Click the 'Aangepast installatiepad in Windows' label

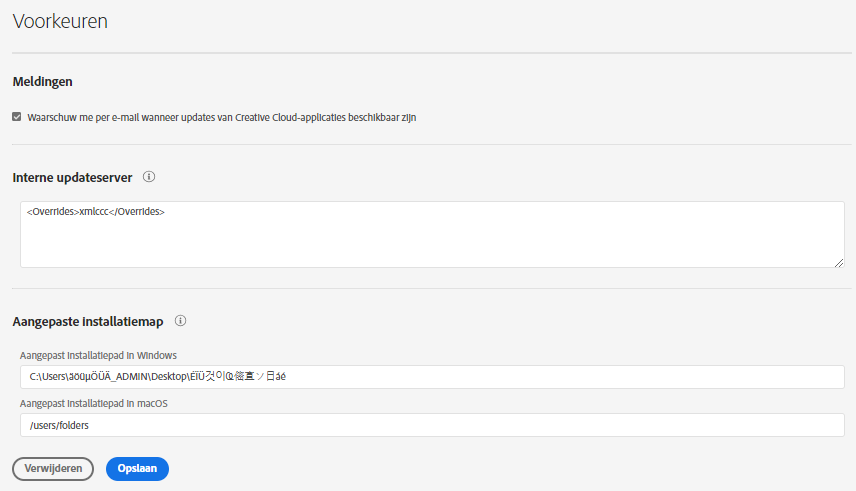point(98,355)
